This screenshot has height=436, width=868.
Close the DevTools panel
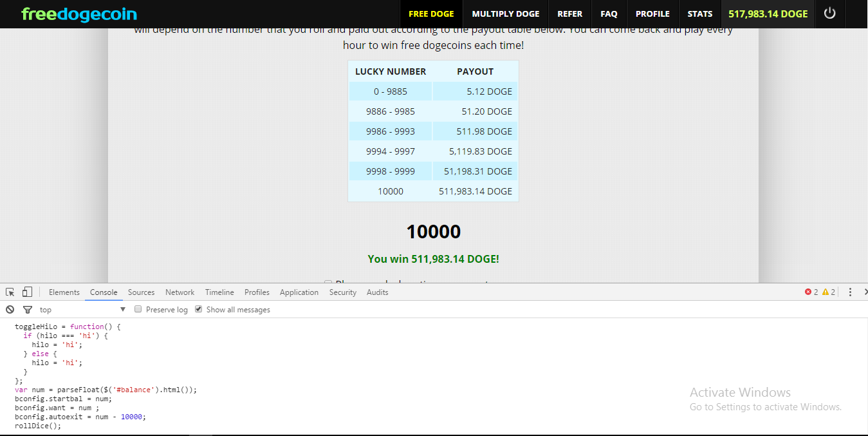tap(865, 292)
